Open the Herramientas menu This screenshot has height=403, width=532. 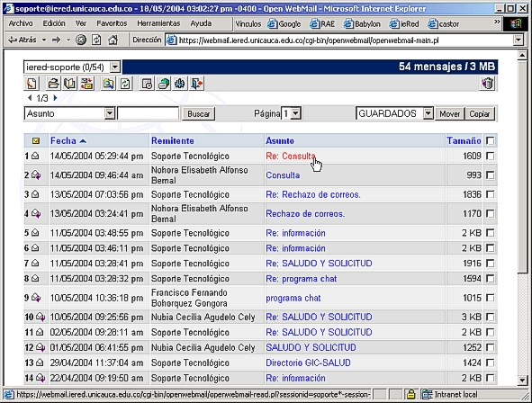click(158, 23)
